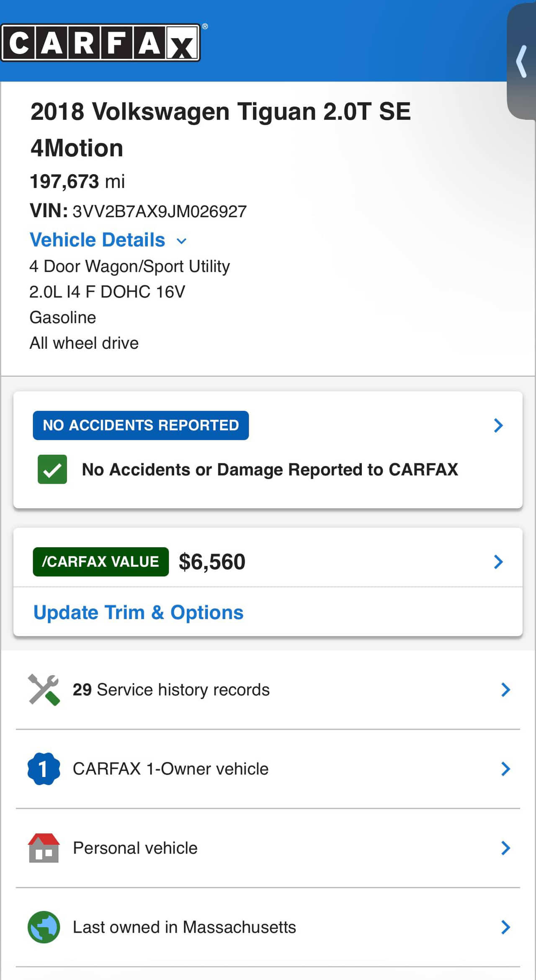
Task: Tap the side panel back arrow handle
Action: click(x=521, y=61)
